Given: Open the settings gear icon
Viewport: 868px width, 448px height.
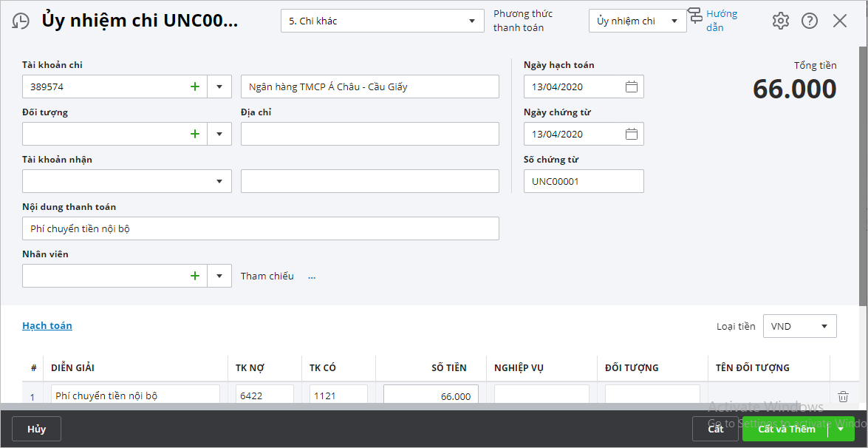Looking at the screenshot, I should (780, 21).
